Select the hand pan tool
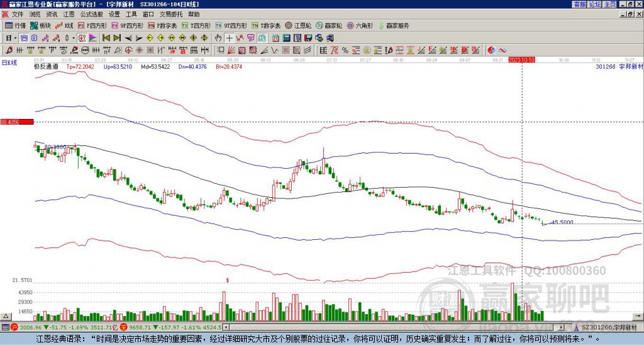The width and height of the screenshot is (644, 345). tap(218, 38)
